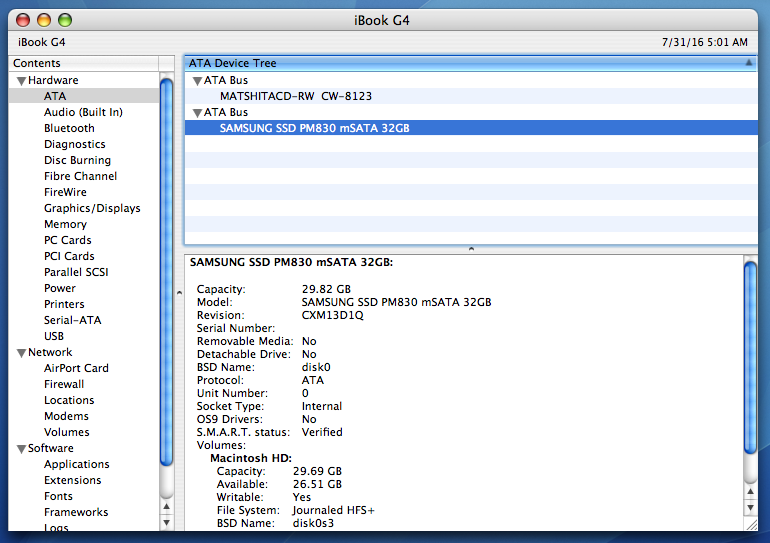
Task: Collapse the first ATA Bus triangle
Action: (197, 81)
